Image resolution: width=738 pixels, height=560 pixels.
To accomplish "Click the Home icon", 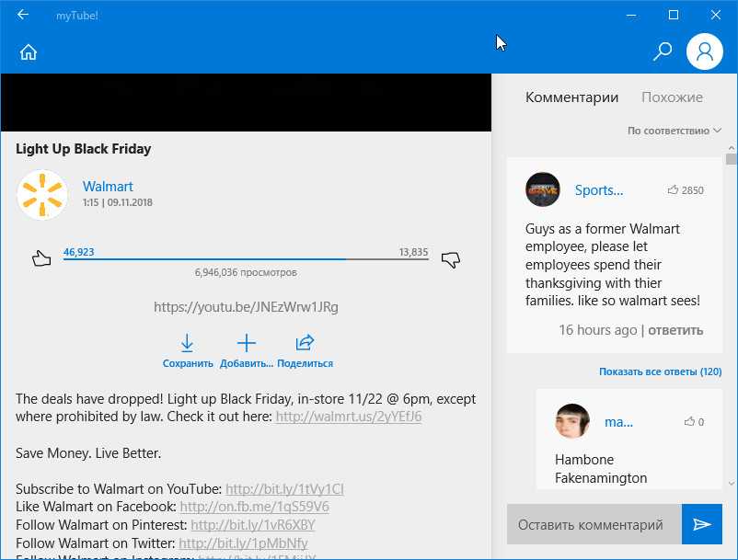I will (29, 52).
